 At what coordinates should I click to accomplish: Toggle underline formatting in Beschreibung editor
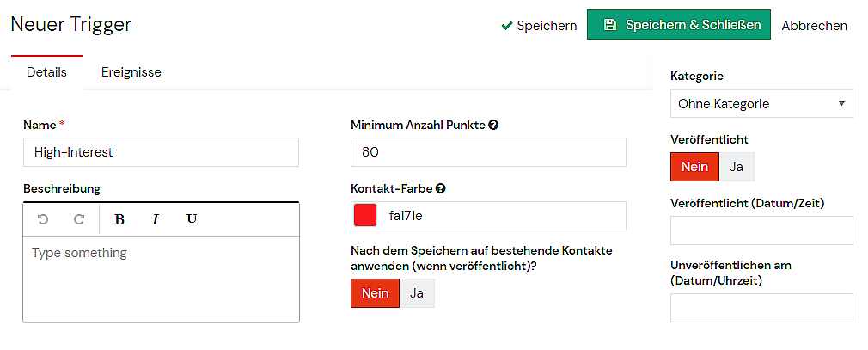click(192, 219)
